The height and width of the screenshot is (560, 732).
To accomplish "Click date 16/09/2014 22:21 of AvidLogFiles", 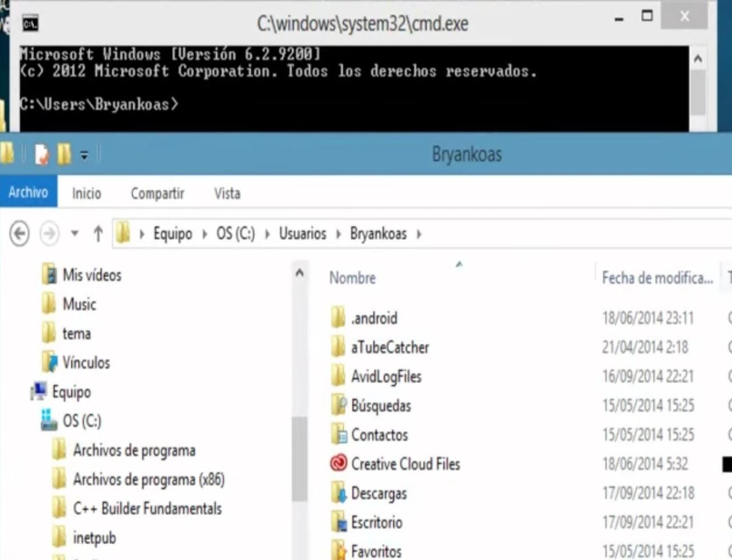I will pos(648,376).
